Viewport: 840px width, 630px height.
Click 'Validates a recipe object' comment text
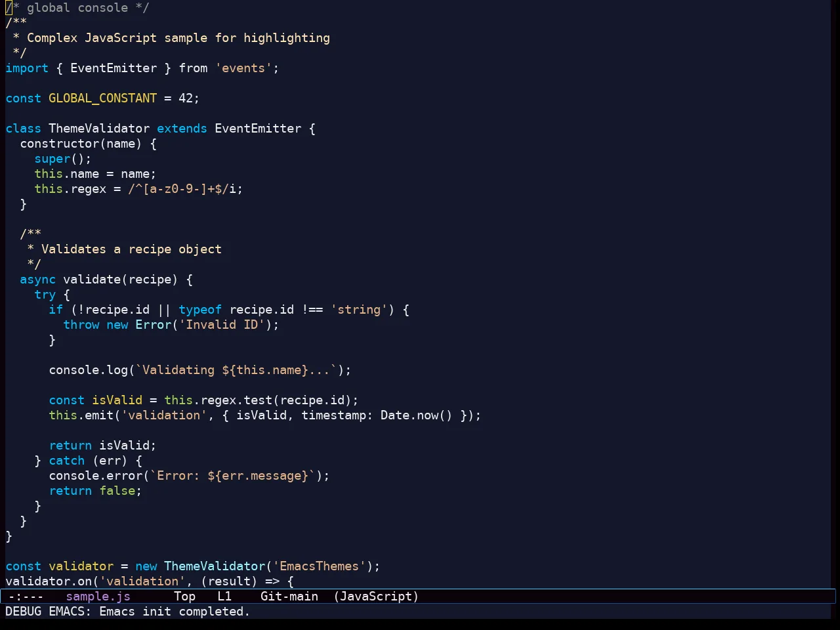tap(132, 249)
